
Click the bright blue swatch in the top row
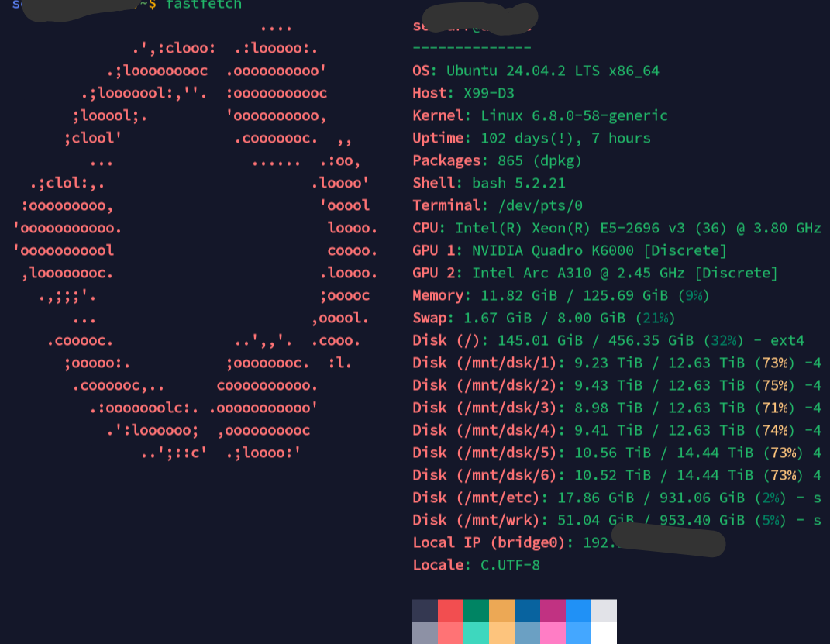tap(579, 610)
